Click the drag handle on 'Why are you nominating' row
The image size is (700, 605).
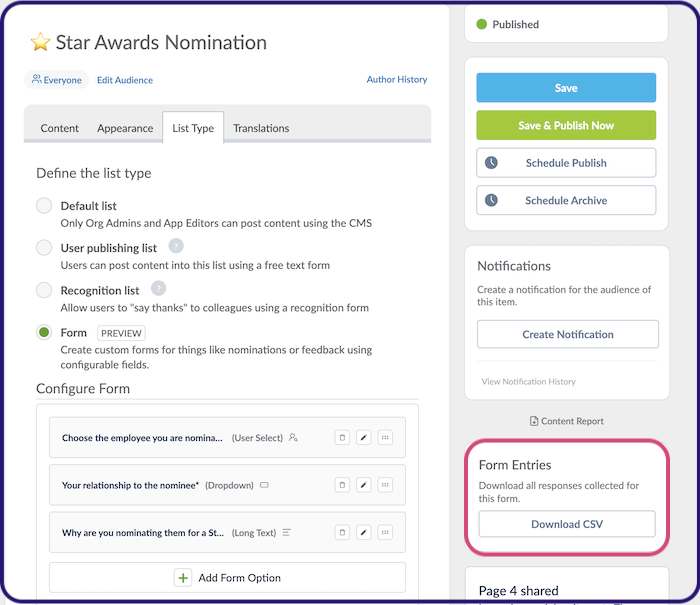point(385,532)
